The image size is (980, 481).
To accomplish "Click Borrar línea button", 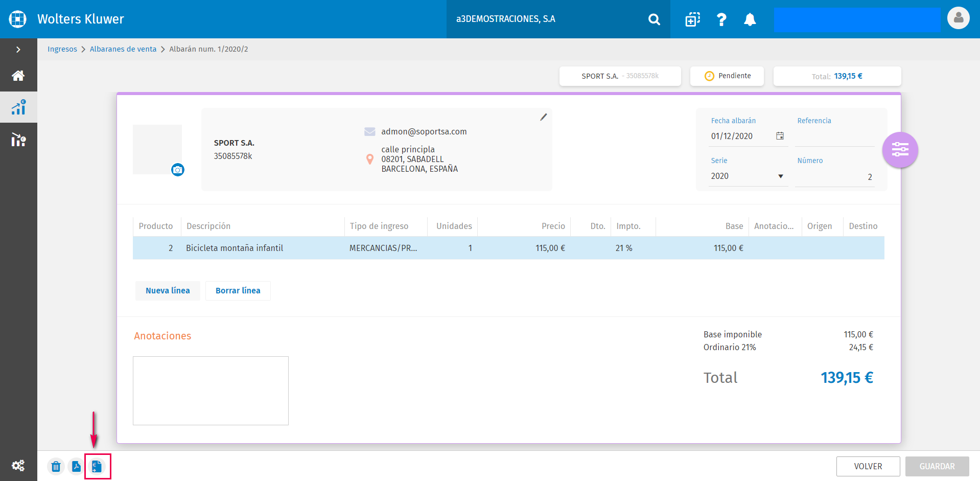I will click(x=238, y=290).
